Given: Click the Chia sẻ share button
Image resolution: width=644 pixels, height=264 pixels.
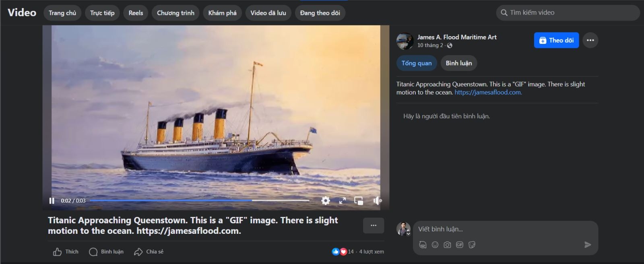Looking at the screenshot, I should pyautogui.click(x=149, y=252).
